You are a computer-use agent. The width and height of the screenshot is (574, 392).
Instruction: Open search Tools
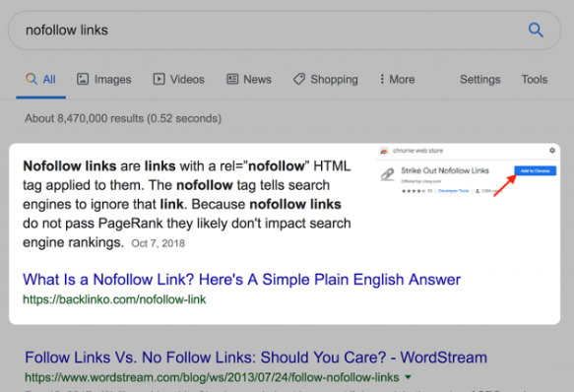(x=534, y=79)
